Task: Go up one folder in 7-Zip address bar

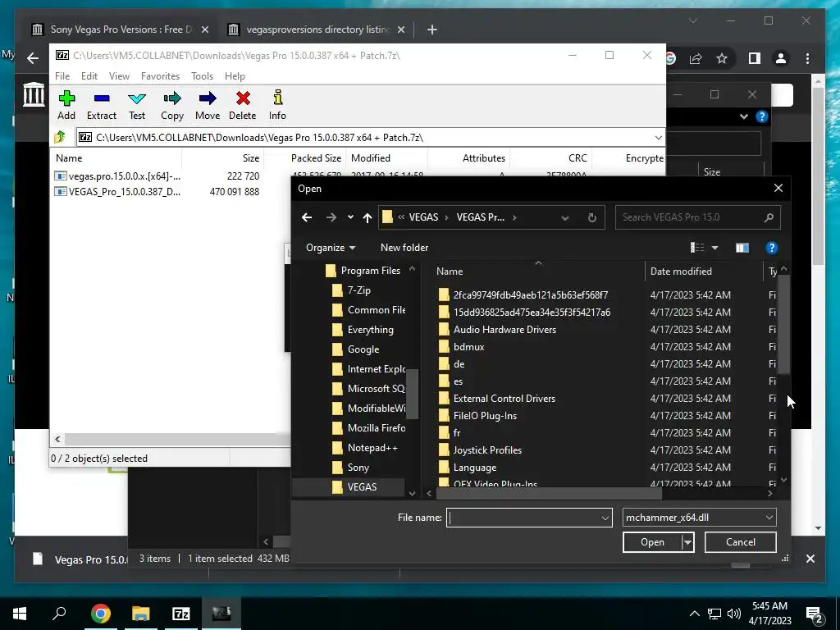Action: tap(60, 138)
